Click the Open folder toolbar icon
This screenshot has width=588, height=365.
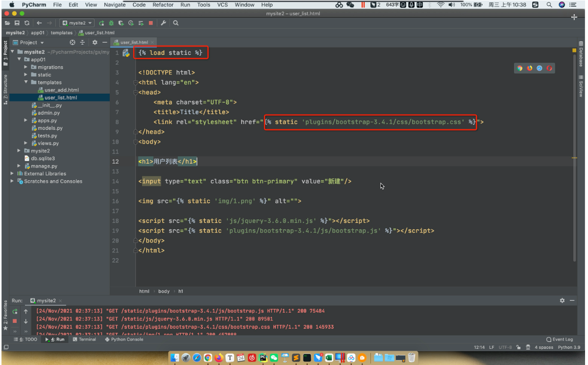point(7,23)
